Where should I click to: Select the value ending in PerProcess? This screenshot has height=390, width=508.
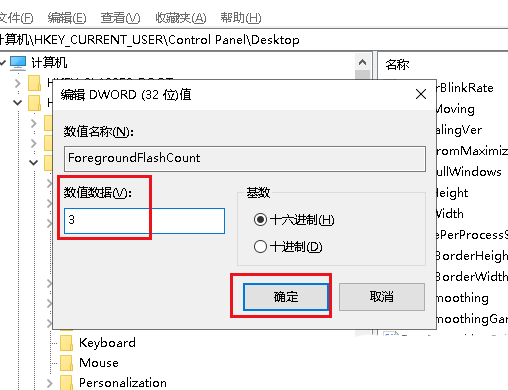pos(472,235)
